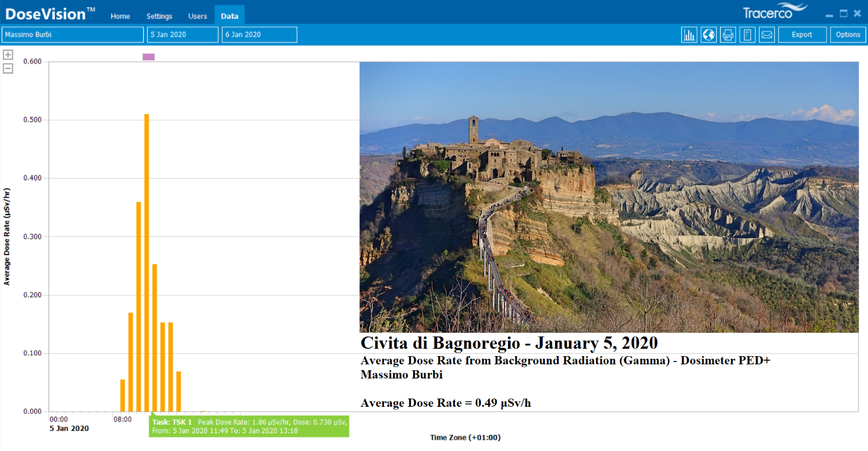Click the Tracerco logo
Screen dimensions: 868x451
(x=774, y=11)
